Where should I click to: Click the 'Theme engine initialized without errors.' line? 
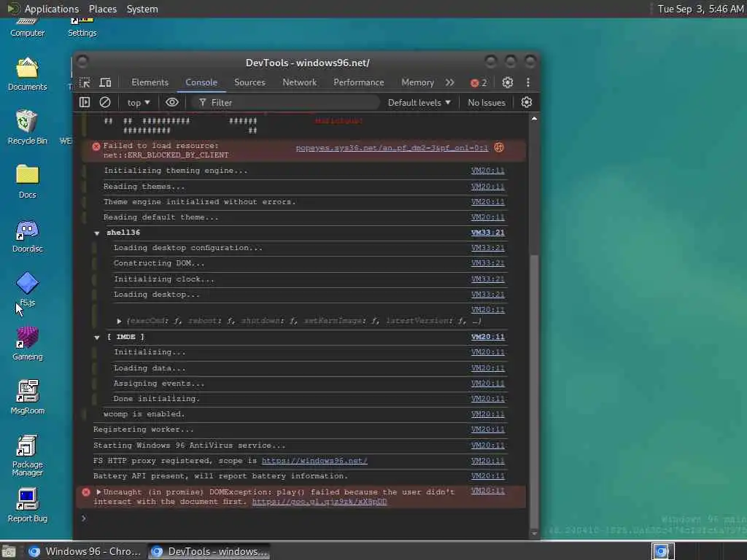click(200, 202)
